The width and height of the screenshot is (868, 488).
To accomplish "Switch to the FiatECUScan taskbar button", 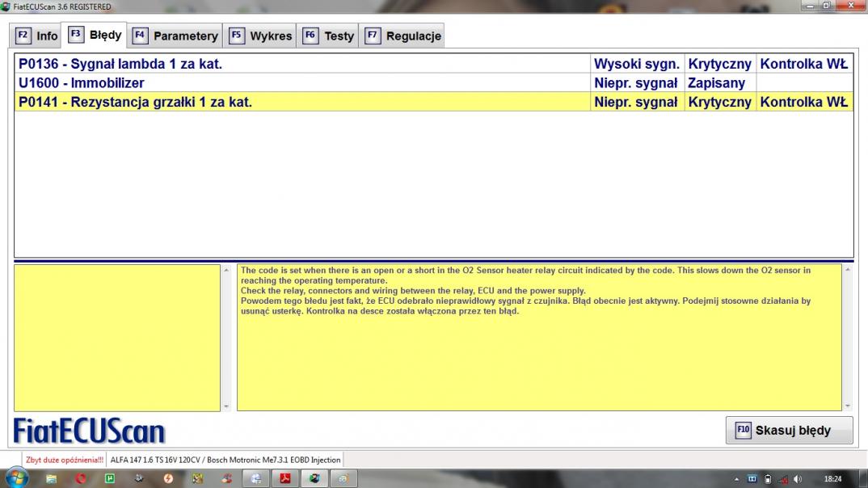I will click(314, 478).
